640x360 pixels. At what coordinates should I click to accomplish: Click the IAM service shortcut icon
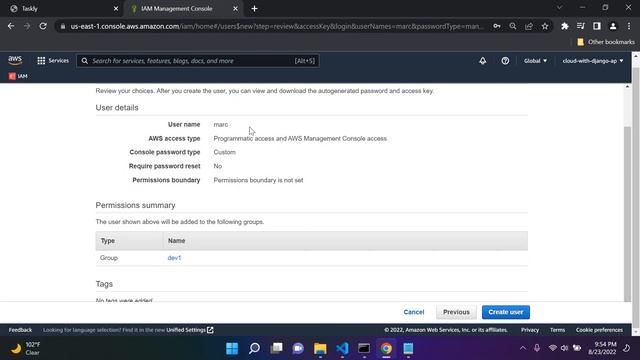click(x=18, y=76)
